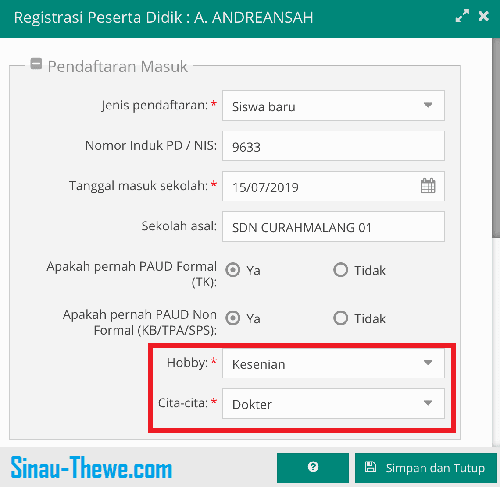The width and height of the screenshot is (501, 492).
Task: Click the Nomor Induk PD / NIS field
Action: tap(333, 146)
